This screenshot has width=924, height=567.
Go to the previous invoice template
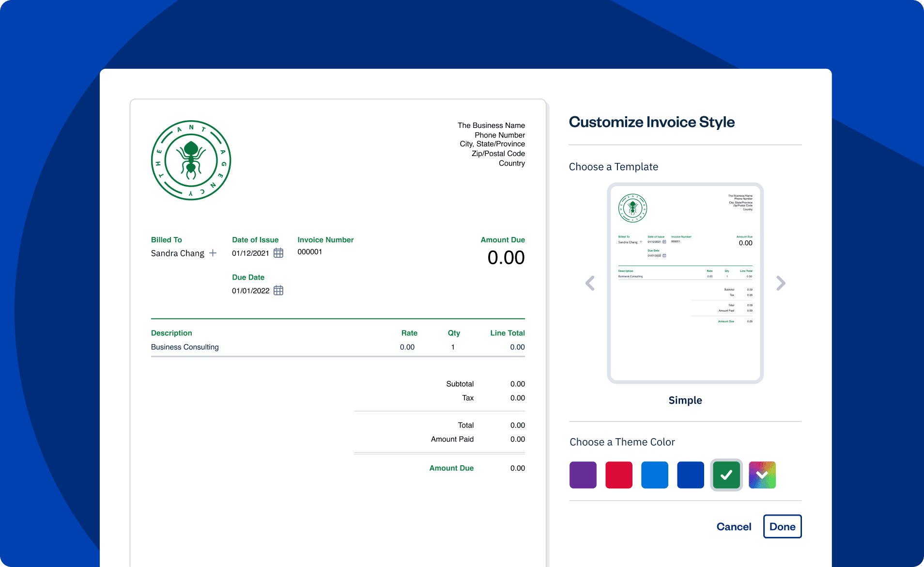point(590,283)
